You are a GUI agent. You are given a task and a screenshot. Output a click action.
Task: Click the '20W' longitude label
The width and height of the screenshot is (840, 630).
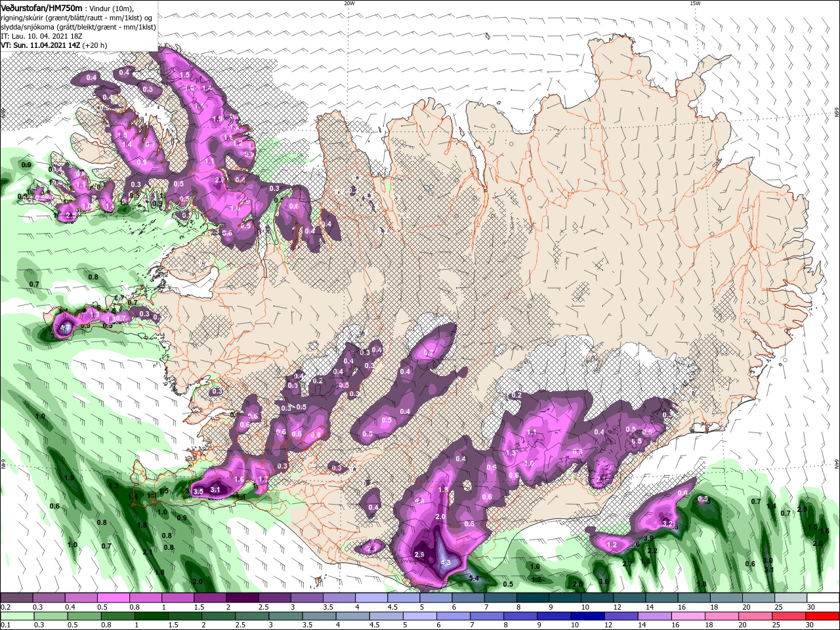point(349,3)
